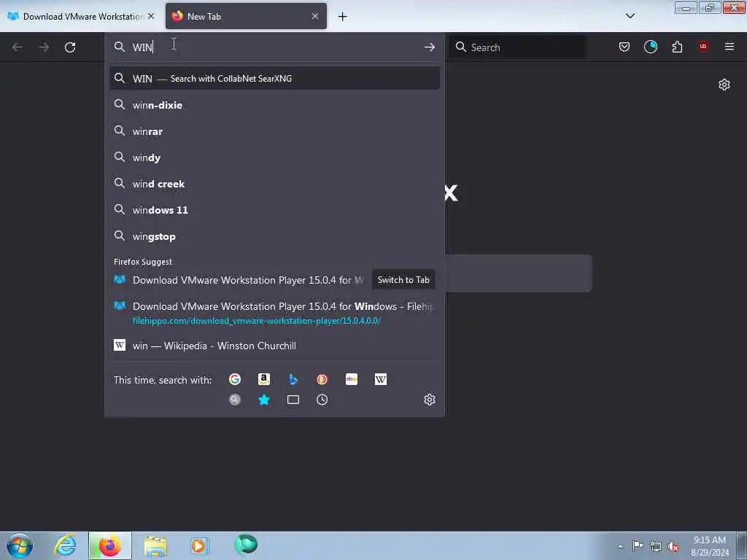Go forward with the forward arrow
This screenshot has width=747, height=560.
[x=44, y=47]
